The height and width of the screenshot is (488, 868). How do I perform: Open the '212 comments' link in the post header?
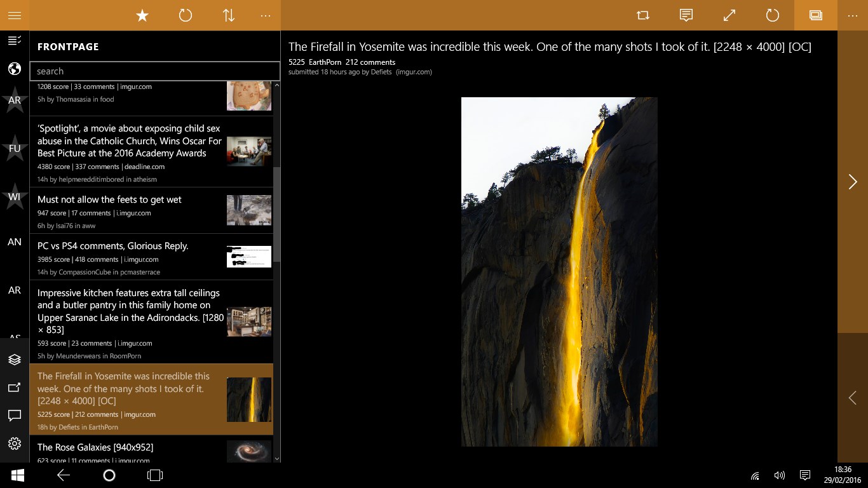pyautogui.click(x=370, y=62)
